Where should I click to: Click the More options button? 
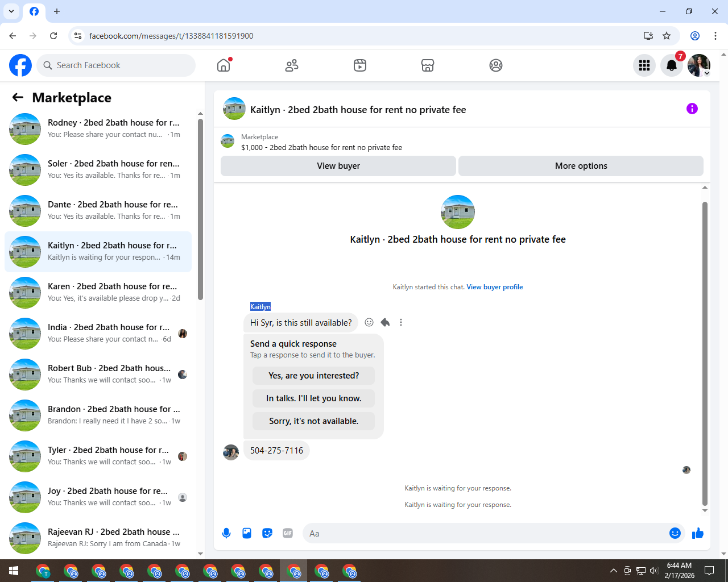click(581, 166)
